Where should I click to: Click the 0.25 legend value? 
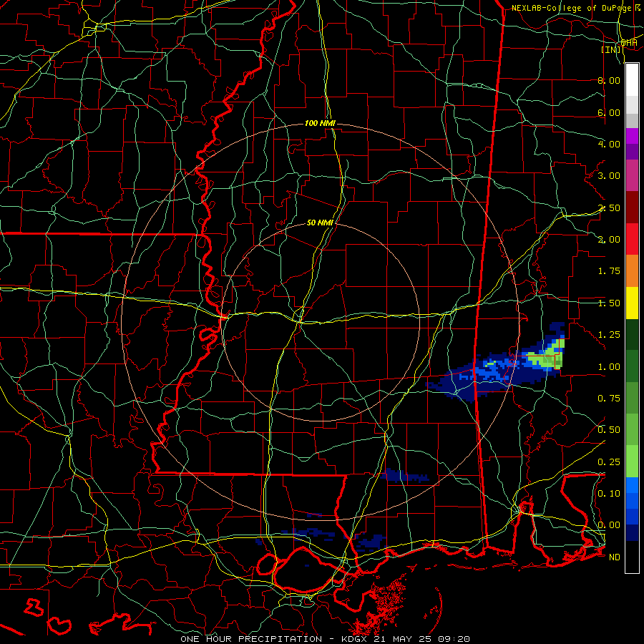(609, 462)
